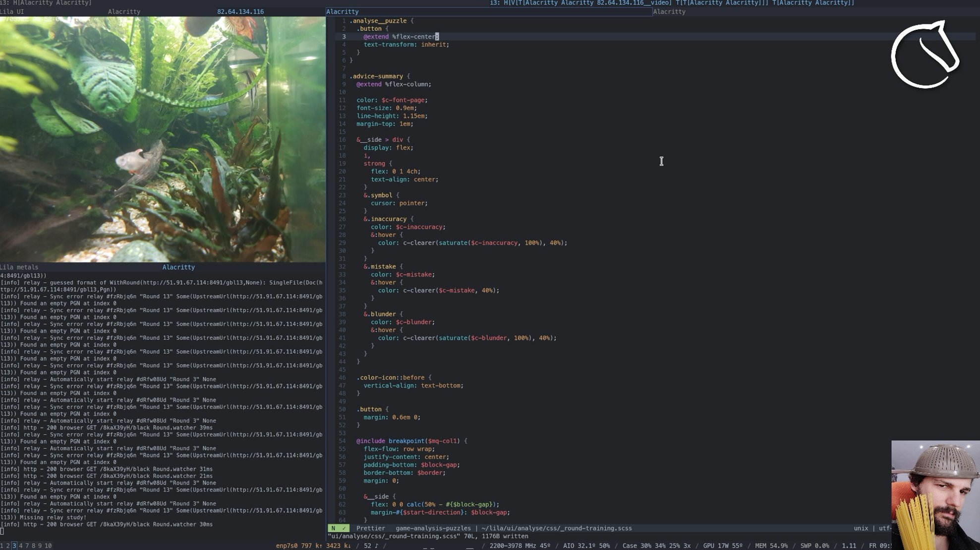Click the game-analysis-puzzles branch name in statusline
Viewport: 980px width, 550px height.
point(433,528)
